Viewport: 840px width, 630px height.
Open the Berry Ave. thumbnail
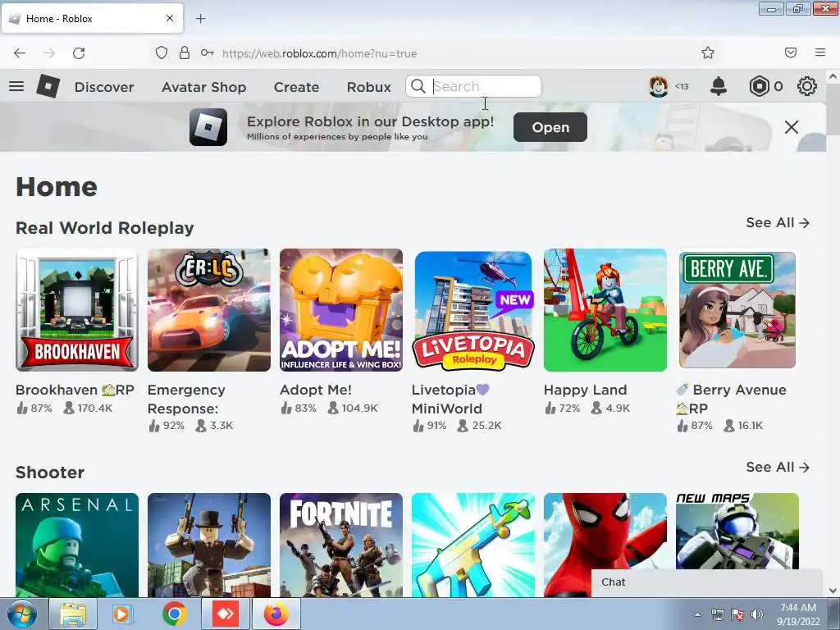tap(737, 309)
